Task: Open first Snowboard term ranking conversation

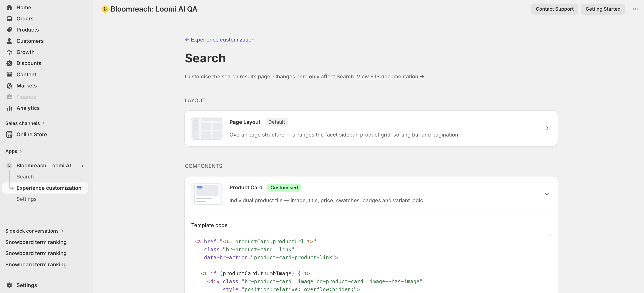Action: point(36,242)
